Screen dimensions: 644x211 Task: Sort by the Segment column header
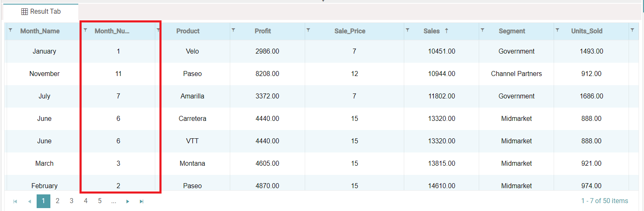click(x=512, y=31)
